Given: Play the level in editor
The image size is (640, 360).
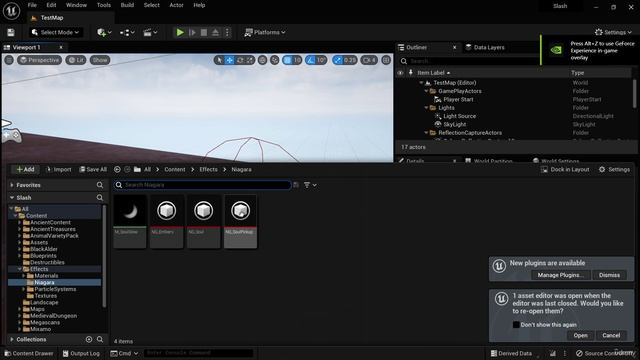Looking at the screenshot, I should click(x=180, y=32).
